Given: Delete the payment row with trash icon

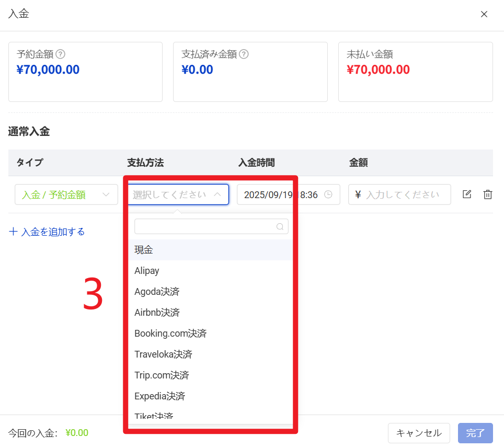Looking at the screenshot, I should pos(487,194).
